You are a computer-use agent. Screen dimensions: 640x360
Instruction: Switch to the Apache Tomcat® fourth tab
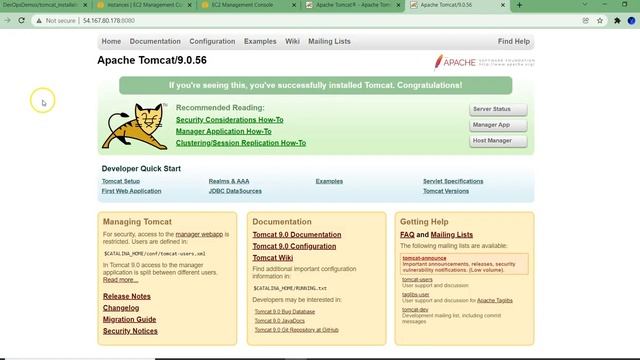tap(353, 5)
